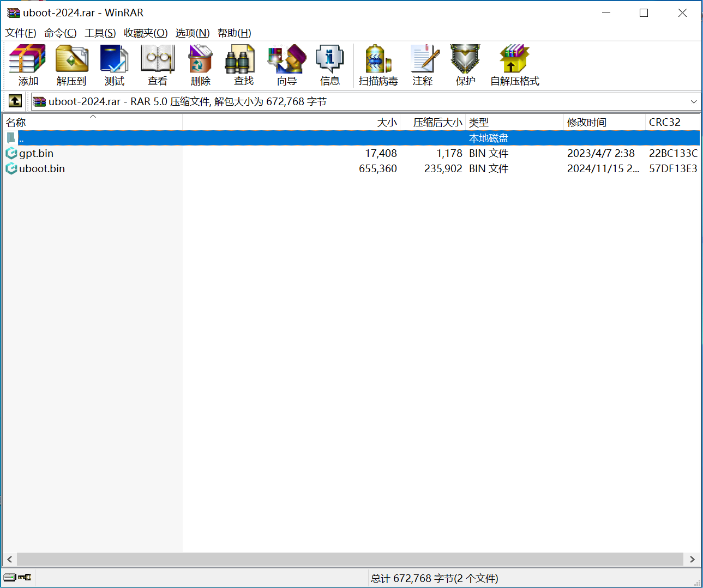Click the password key status icon
Viewport: 703px width, 588px height.
click(x=25, y=577)
